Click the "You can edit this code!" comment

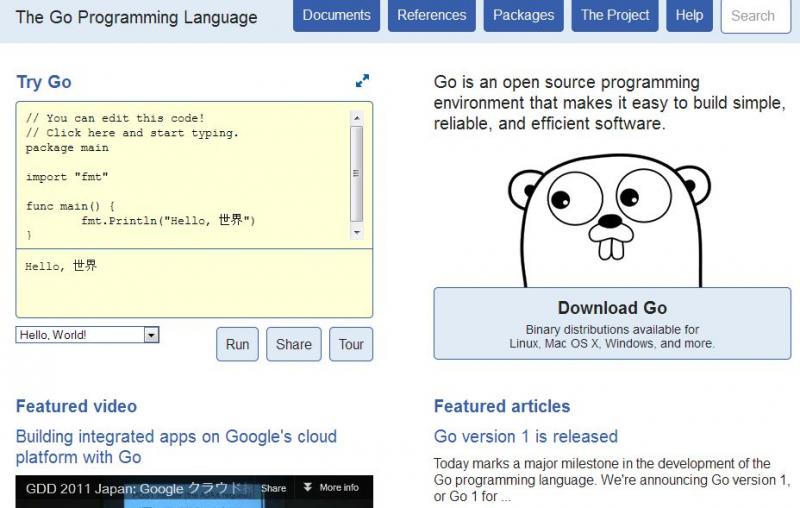[115, 118]
